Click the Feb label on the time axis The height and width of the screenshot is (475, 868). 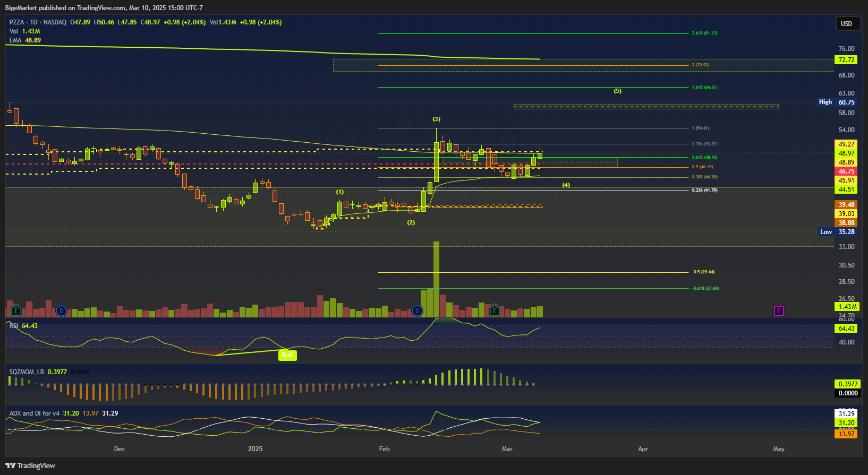point(384,449)
